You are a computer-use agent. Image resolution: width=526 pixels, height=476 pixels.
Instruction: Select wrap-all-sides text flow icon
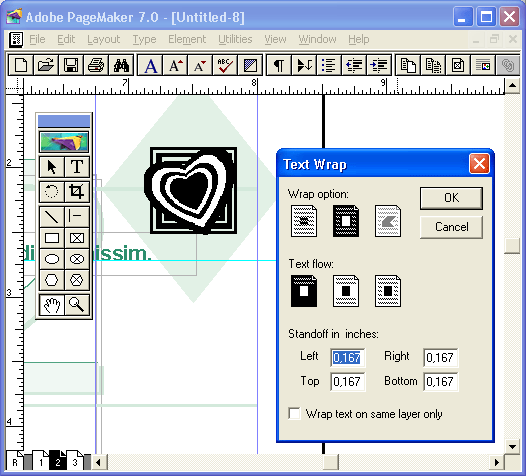(x=387, y=291)
